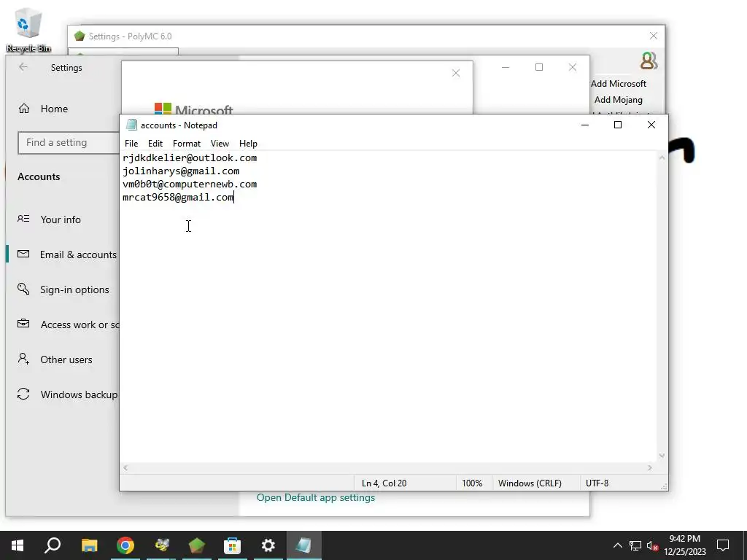Click the Find a setting search box
The width and height of the screenshot is (747, 560).
pos(69,142)
